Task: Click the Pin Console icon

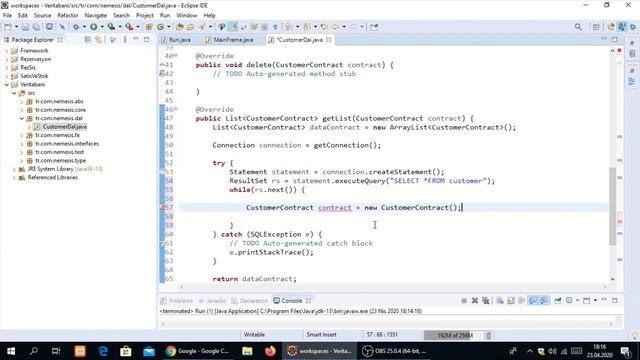Action: [x=558, y=300]
